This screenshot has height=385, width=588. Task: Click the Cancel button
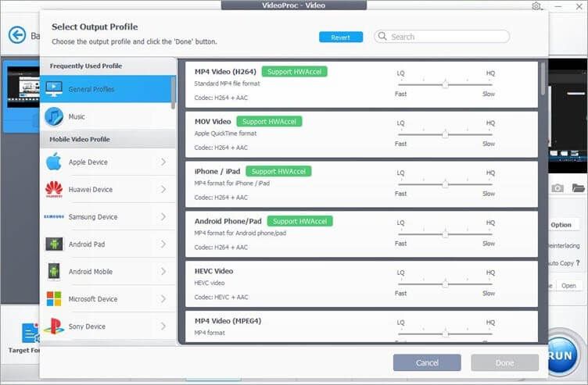click(427, 362)
